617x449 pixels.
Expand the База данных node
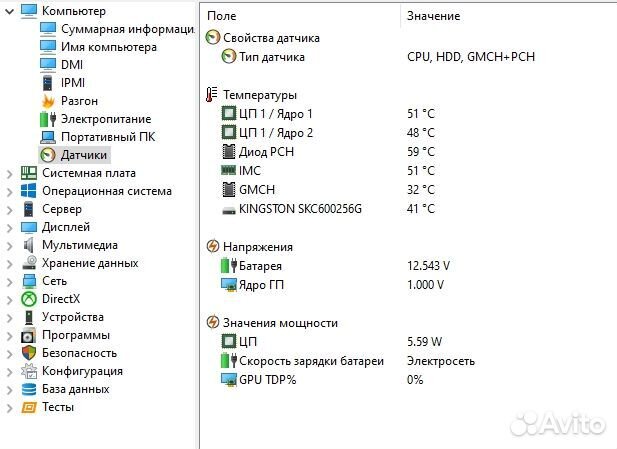[x=9, y=390]
